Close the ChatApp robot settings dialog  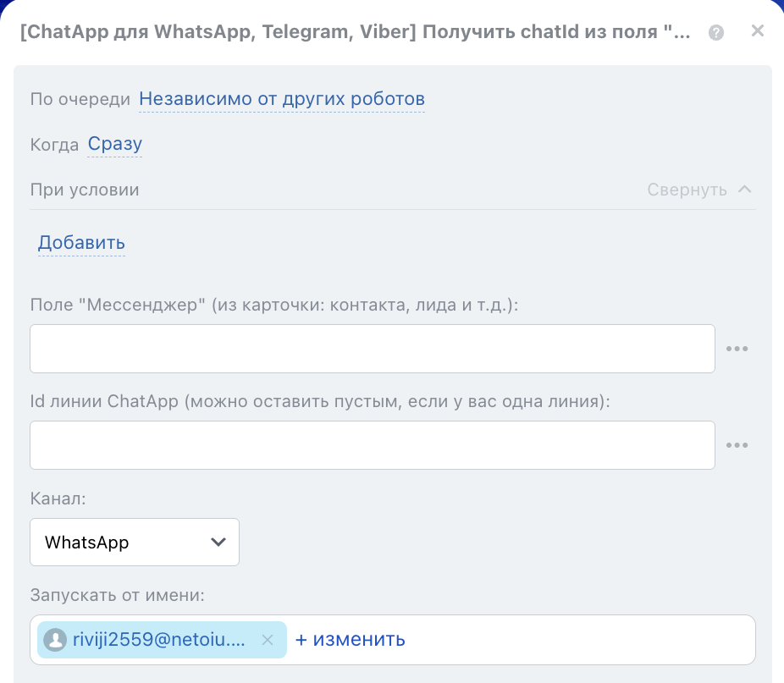(758, 31)
